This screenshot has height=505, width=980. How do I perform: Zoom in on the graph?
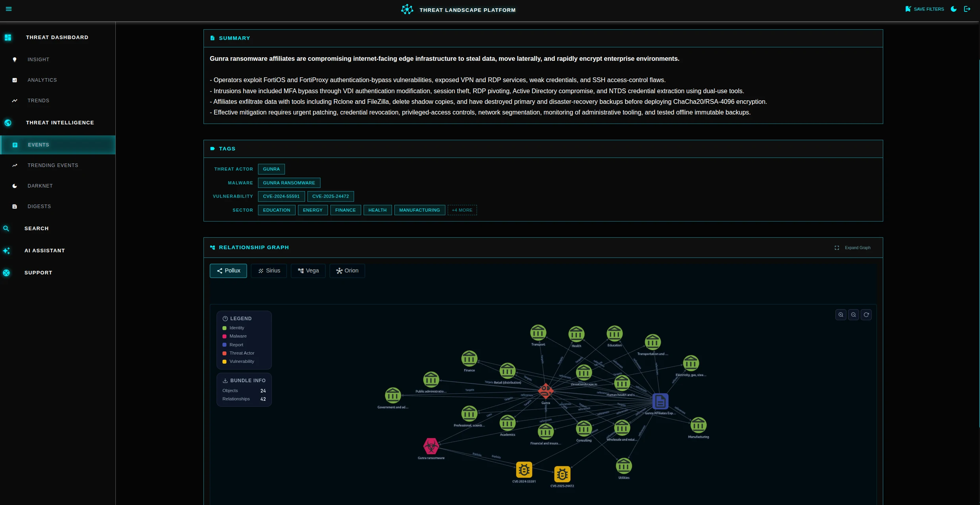point(841,315)
